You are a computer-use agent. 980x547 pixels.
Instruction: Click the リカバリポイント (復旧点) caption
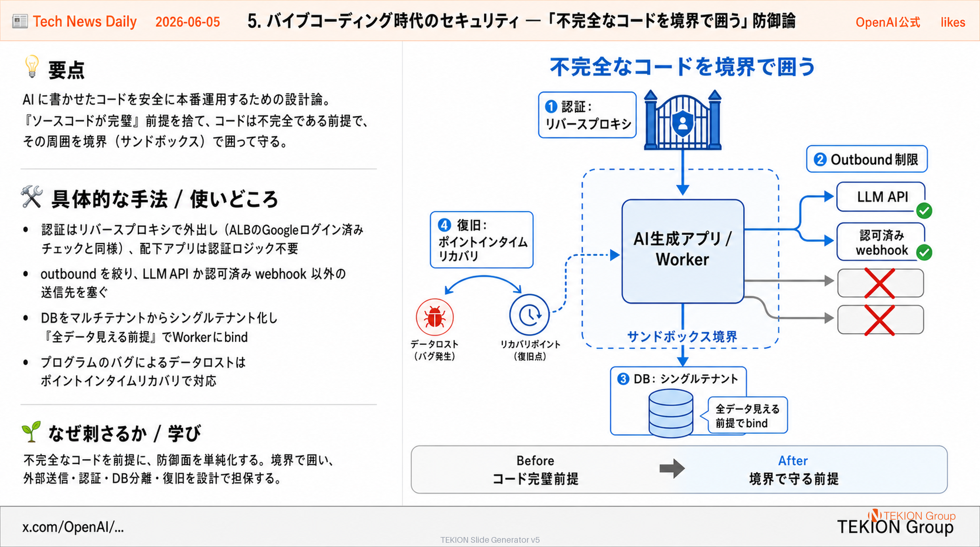point(530,350)
